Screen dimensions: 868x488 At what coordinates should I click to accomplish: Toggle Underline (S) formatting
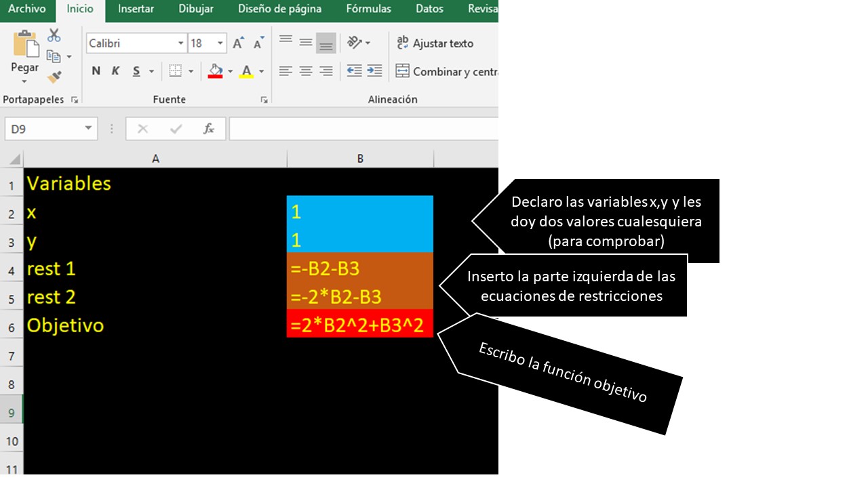(136, 71)
